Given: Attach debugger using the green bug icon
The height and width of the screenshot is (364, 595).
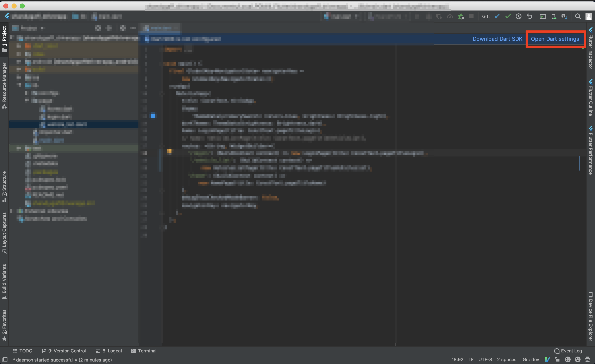Looking at the screenshot, I should 461,16.
